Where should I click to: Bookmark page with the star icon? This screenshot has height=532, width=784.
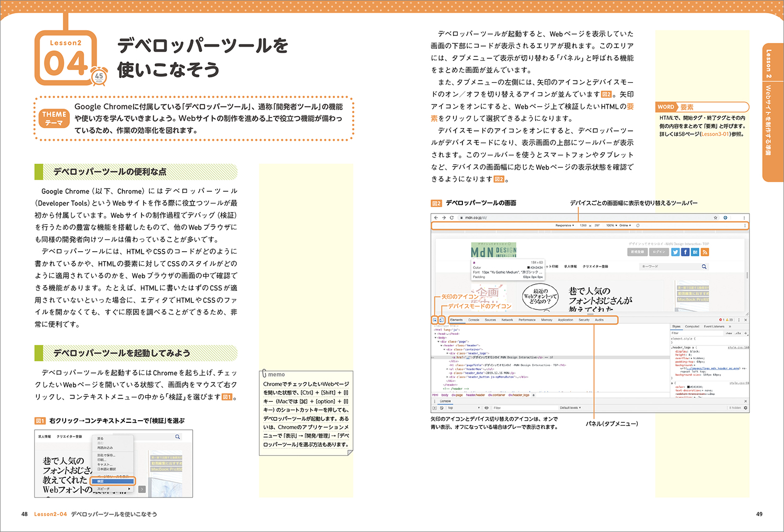715,218
